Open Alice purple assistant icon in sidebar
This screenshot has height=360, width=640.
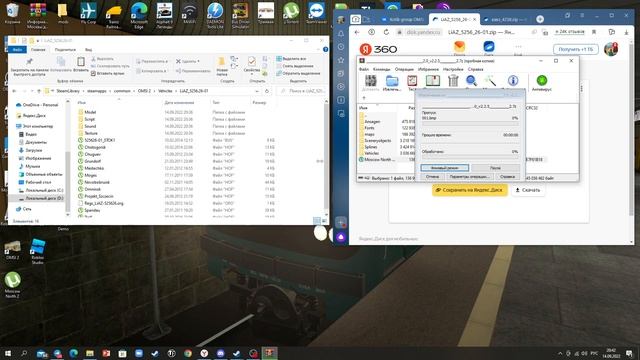click(341, 237)
